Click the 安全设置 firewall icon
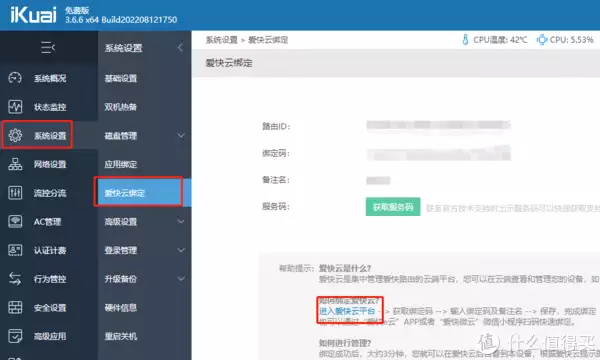This screenshot has width=600, height=360. [15, 307]
